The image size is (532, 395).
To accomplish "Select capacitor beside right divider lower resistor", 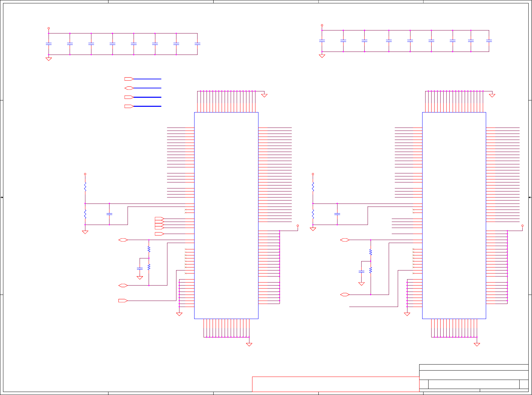I will click(337, 214).
